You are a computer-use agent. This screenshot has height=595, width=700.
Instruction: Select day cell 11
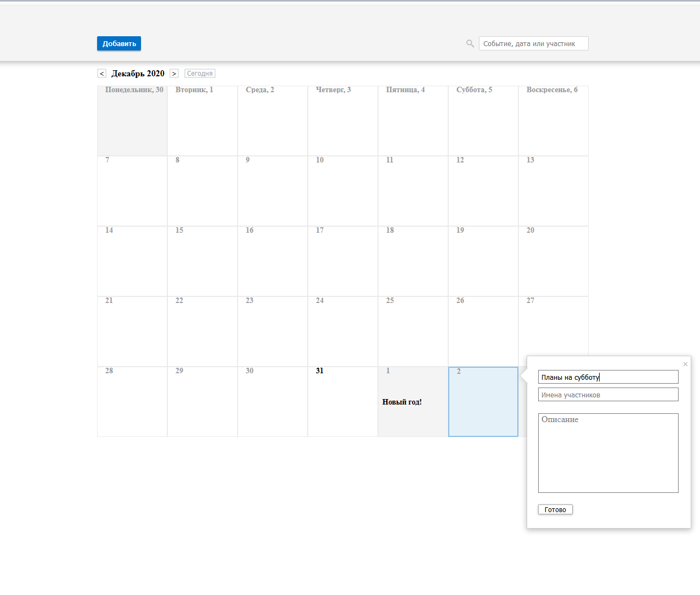point(413,191)
